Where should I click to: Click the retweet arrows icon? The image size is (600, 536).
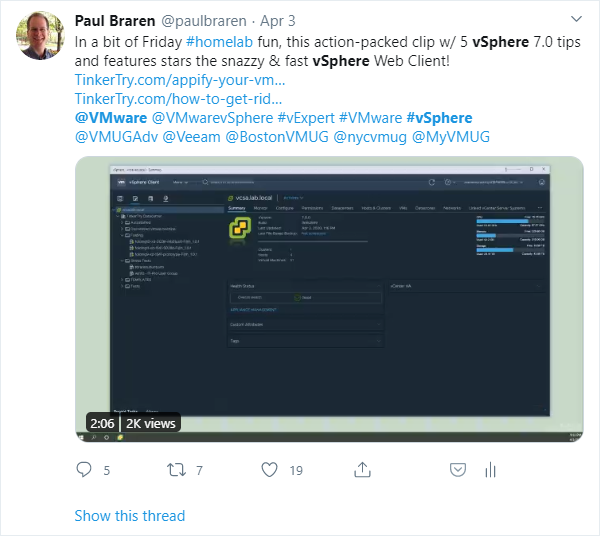[x=176, y=470]
